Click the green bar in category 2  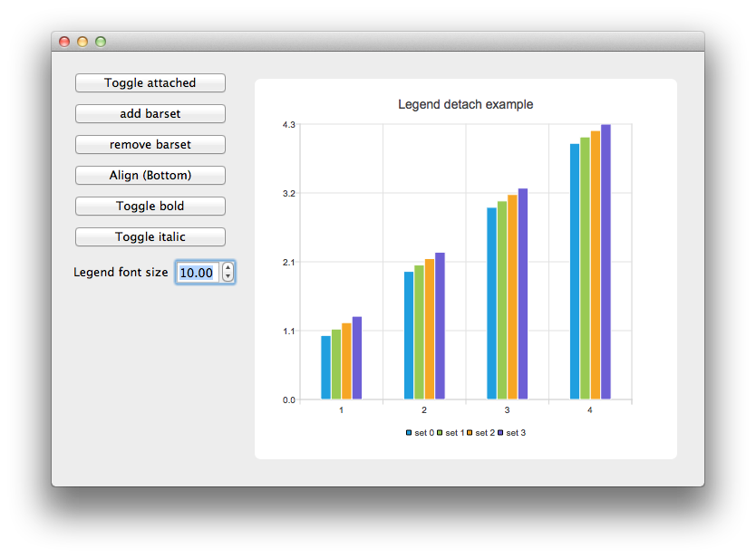[x=419, y=332]
